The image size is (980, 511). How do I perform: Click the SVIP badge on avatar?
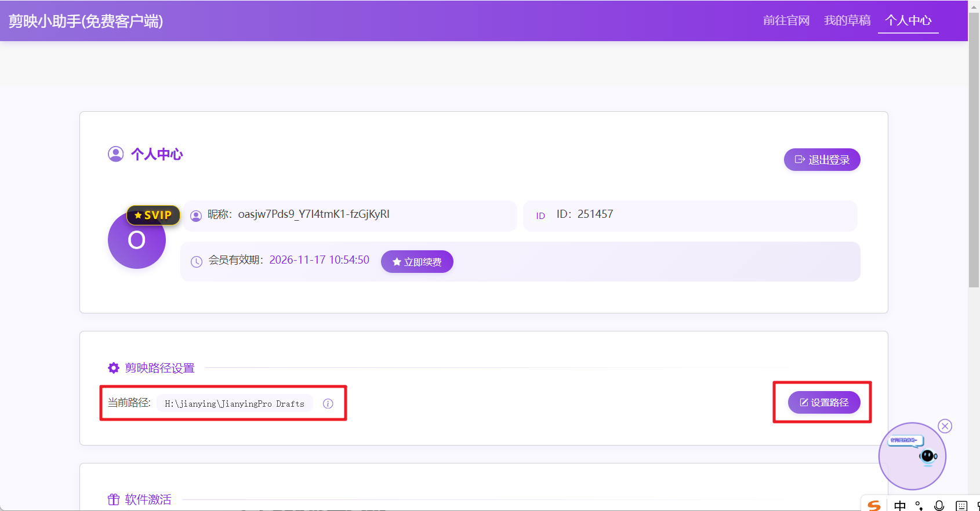153,215
